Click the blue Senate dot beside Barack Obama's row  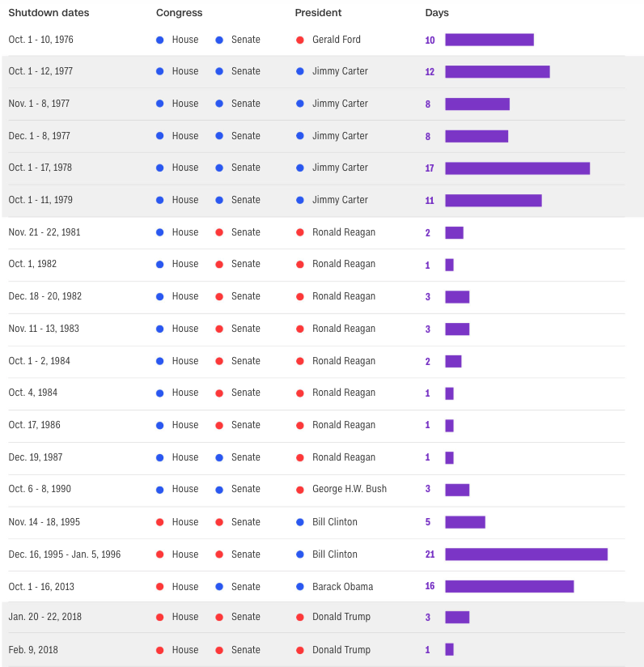click(x=219, y=587)
